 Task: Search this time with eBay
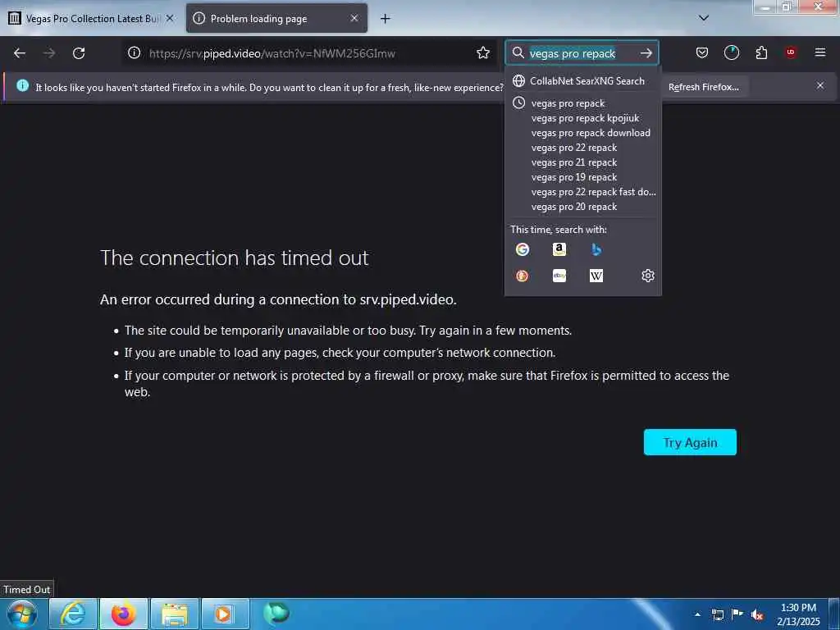[559, 276]
